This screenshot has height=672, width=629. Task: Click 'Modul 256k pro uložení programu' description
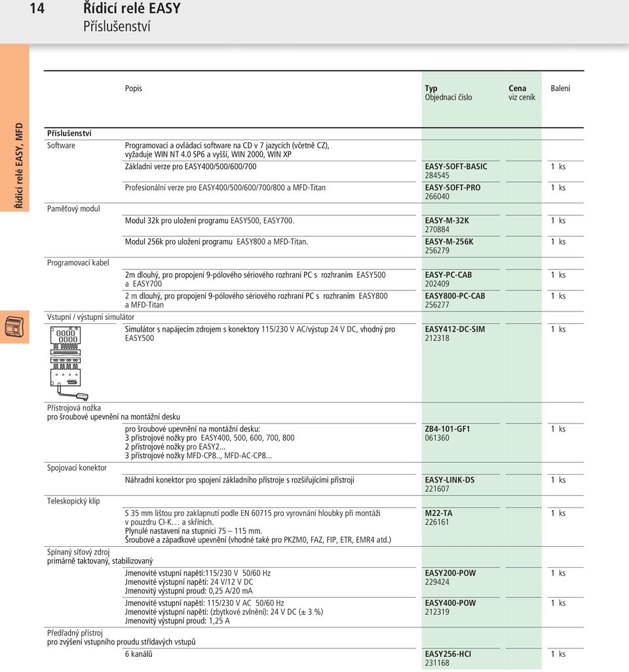pyautogui.click(x=216, y=241)
